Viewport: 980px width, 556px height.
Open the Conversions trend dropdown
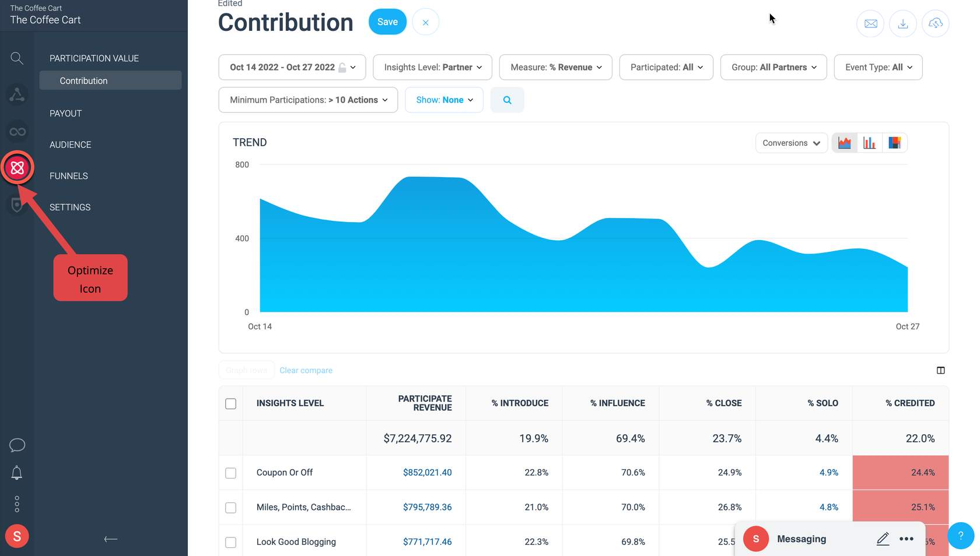[x=791, y=143]
